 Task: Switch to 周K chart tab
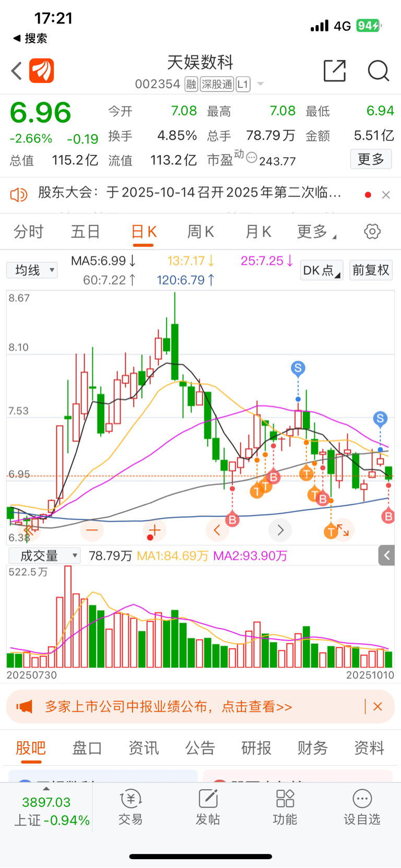coord(200,232)
